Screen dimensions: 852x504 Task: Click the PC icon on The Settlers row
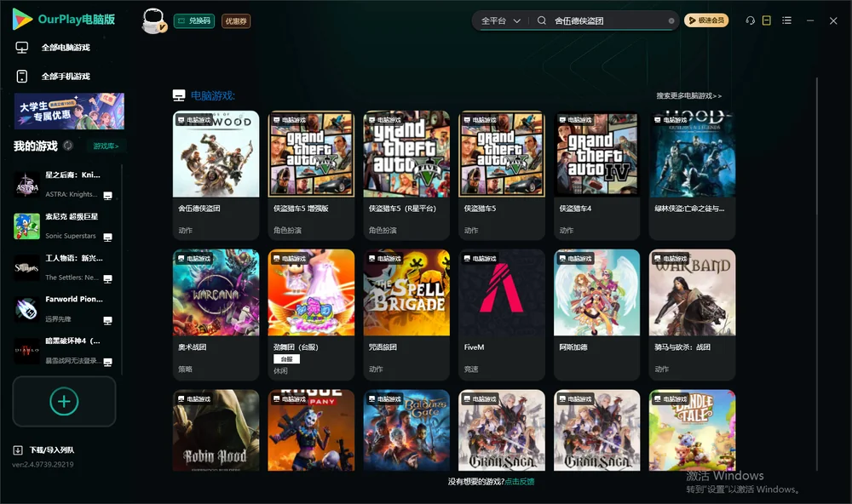tap(107, 279)
